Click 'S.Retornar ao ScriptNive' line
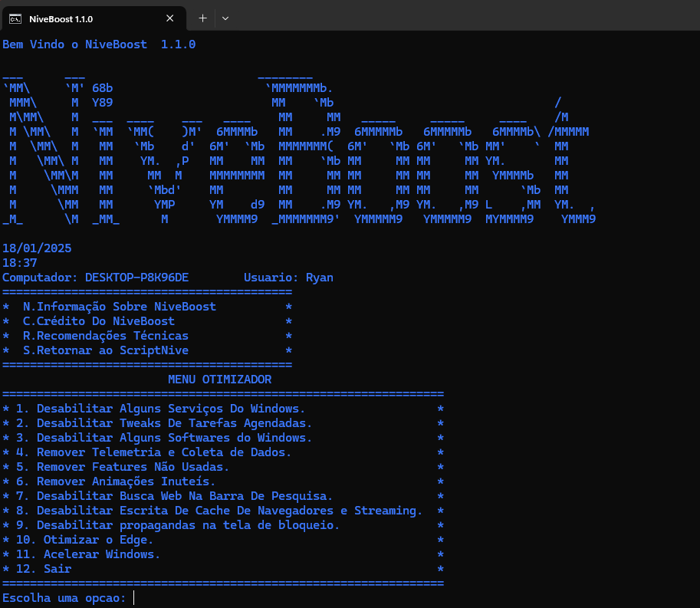This screenshot has height=608, width=700. tap(106, 350)
